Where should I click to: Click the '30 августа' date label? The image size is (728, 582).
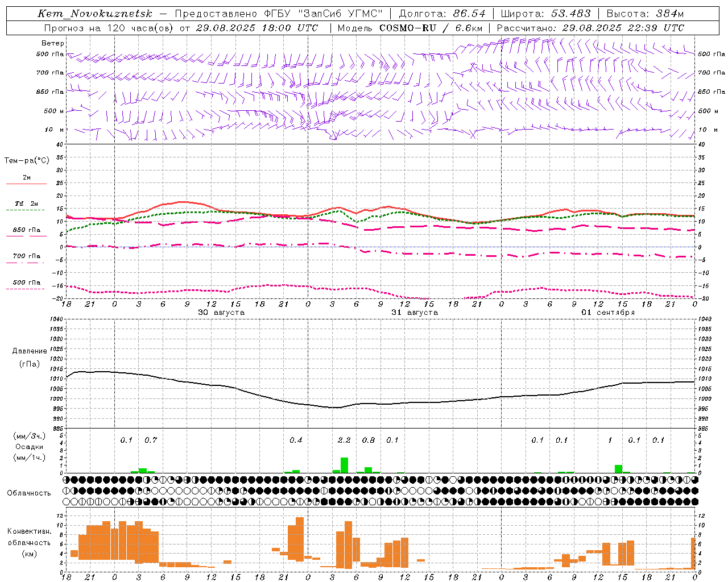pyautogui.click(x=221, y=313)
